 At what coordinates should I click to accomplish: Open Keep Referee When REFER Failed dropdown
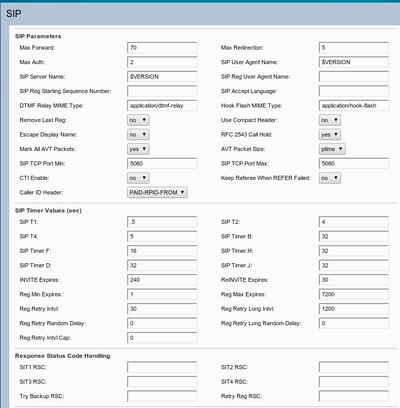330,178
